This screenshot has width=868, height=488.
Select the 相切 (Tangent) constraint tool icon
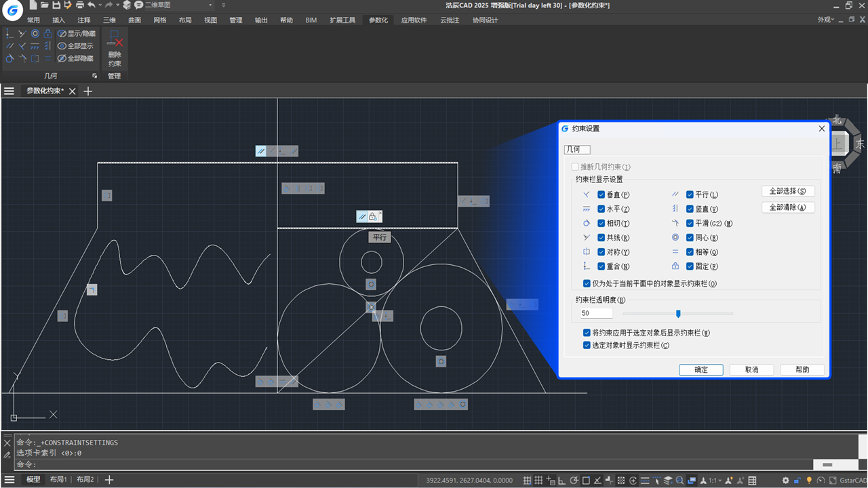(585, 223)
